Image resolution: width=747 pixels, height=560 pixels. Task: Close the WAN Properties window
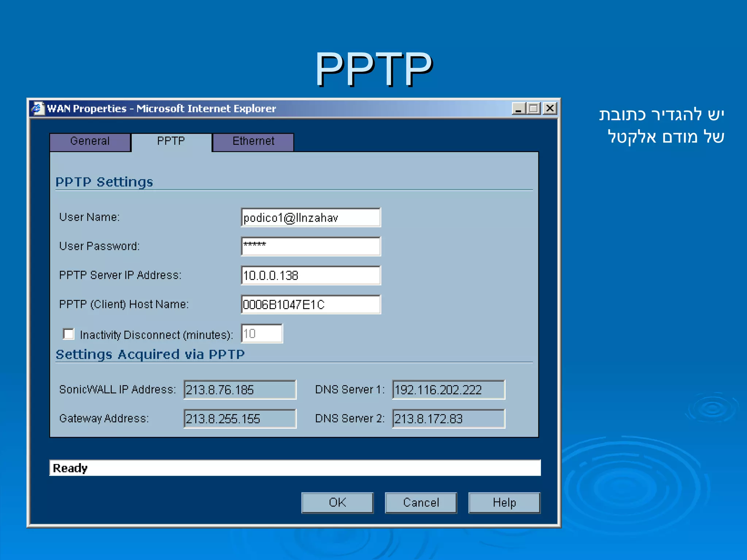coord(550,108)
